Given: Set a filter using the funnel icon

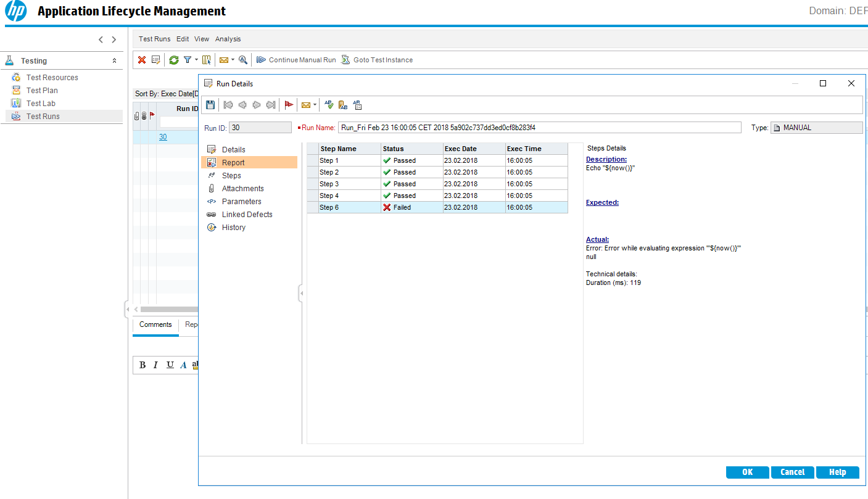Looking at the screenshot, I should (x=188, y=60).
